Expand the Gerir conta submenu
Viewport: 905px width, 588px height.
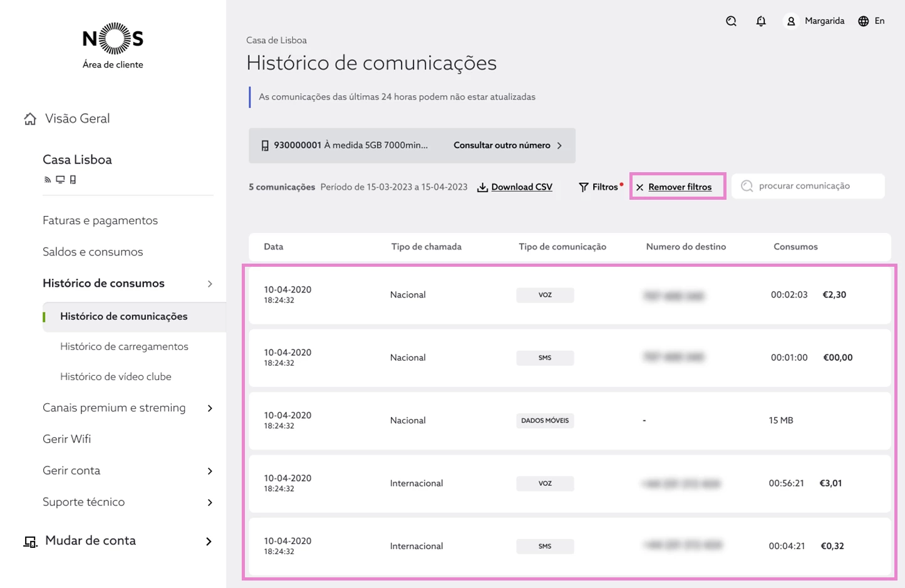tap(210, 471)
